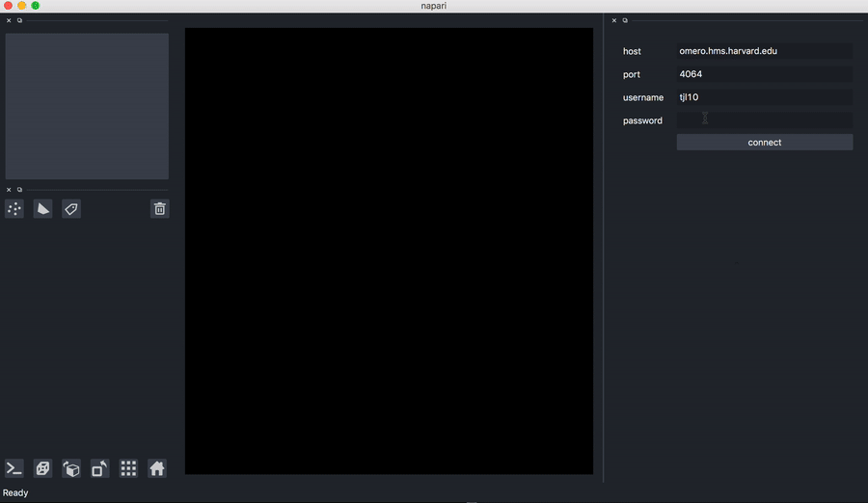
Task: Delete selected layers with trash icon
Action: (159, 208)
